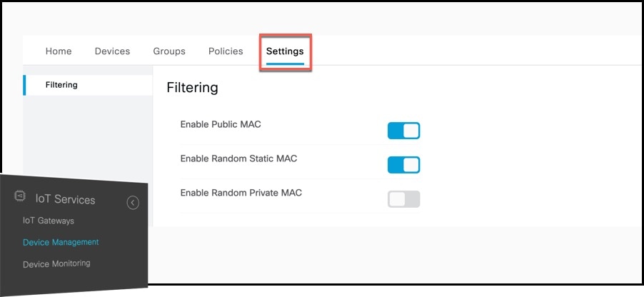Click the blue bar beside Filtering item
This screenshot has height=297, width=644.
25,85
